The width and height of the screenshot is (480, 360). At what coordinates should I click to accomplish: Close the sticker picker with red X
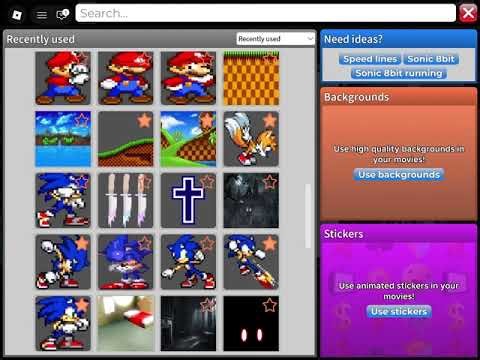[x=468, y=14]
